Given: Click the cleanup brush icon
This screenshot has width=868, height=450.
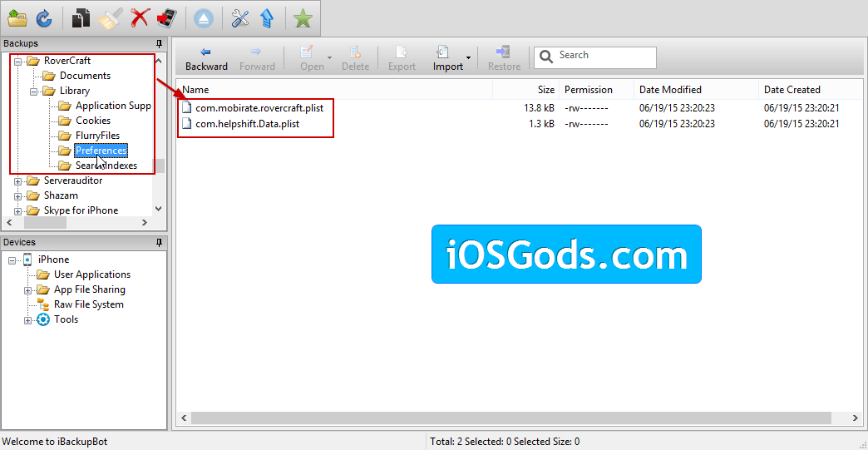Looking at the screenshot, I should pyautogui.click(x=110, y=17).
